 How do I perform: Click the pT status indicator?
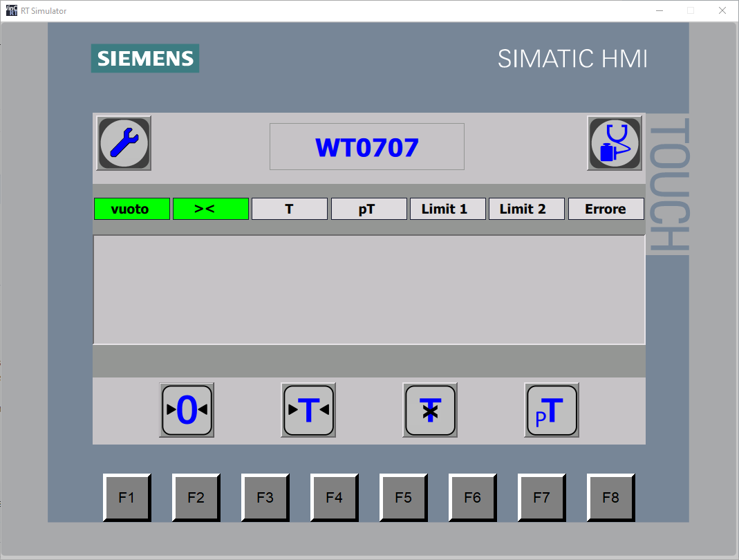coord(369,209)
